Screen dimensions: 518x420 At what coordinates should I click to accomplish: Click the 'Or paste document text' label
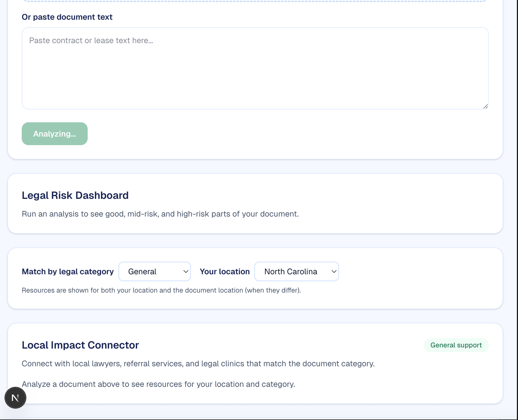(x=67, y=17)
